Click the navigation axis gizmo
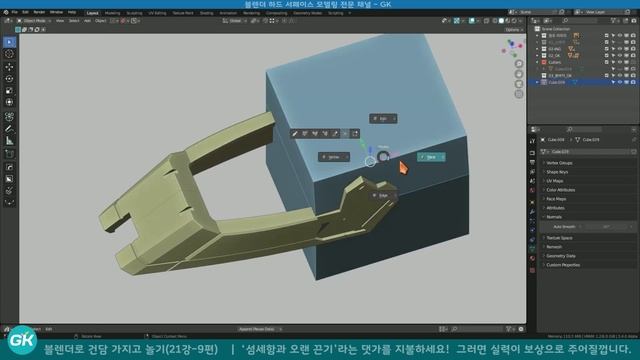Image resolution: width=640 pixels, height=360 pixels. (x=512, y=48)
